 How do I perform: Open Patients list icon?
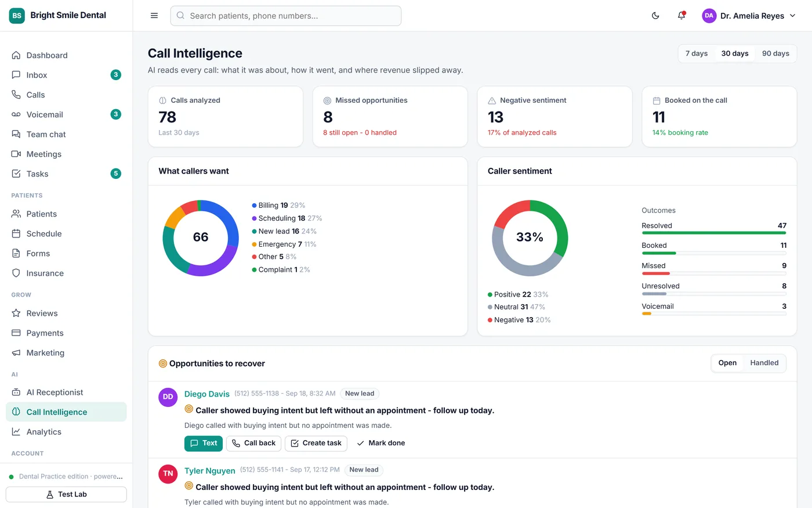pos(16,214)
